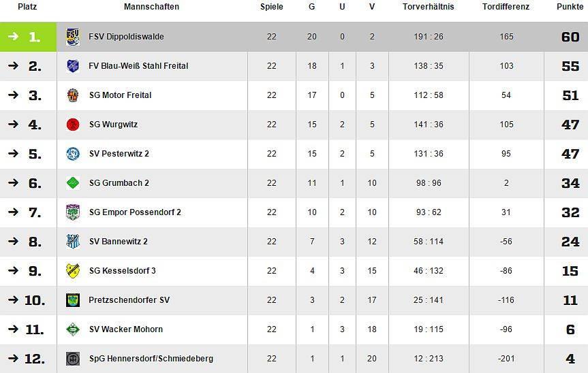Click the SV Pesterwitz 2 club logo
Image resolution: width=588 pixels, height=373 pixels.
click(x=73, y=154)
